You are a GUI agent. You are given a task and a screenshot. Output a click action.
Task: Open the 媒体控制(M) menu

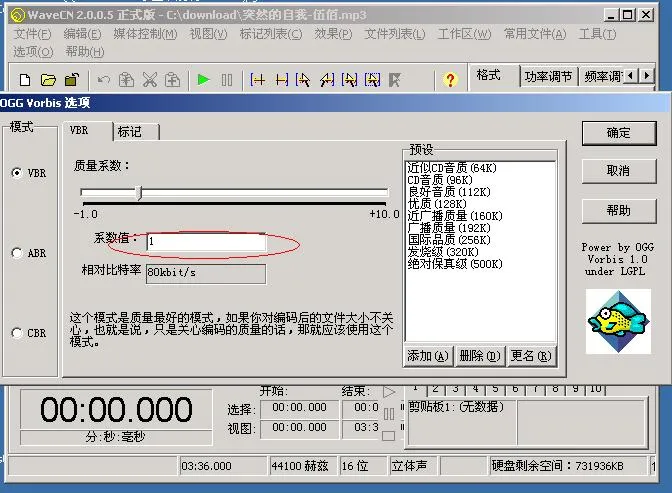coord(145,34)
